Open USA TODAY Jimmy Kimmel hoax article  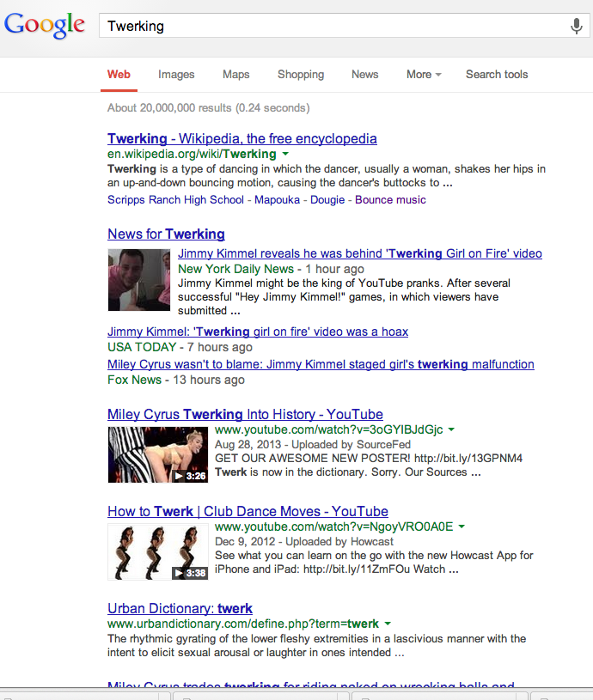coord(258,332)
